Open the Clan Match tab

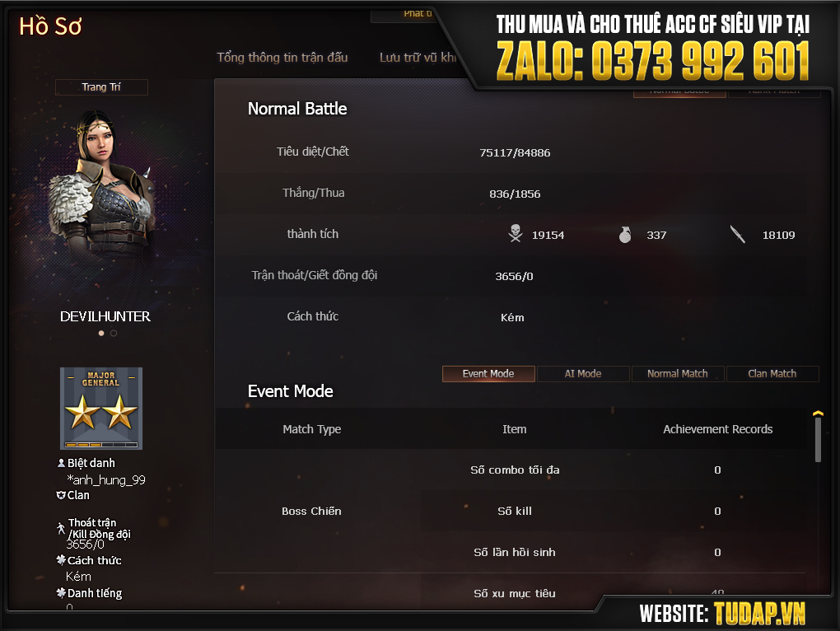[x=772, y=374]
